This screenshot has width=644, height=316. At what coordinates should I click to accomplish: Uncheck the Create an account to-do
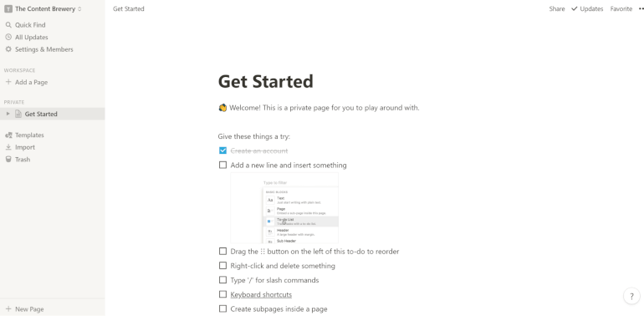tap(222, 150)
